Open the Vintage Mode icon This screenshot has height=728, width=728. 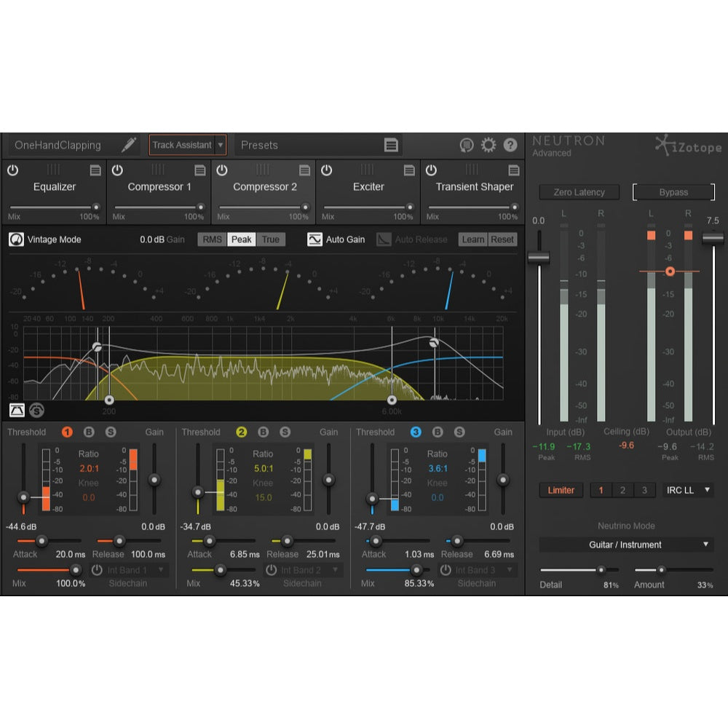coord(16,239)
